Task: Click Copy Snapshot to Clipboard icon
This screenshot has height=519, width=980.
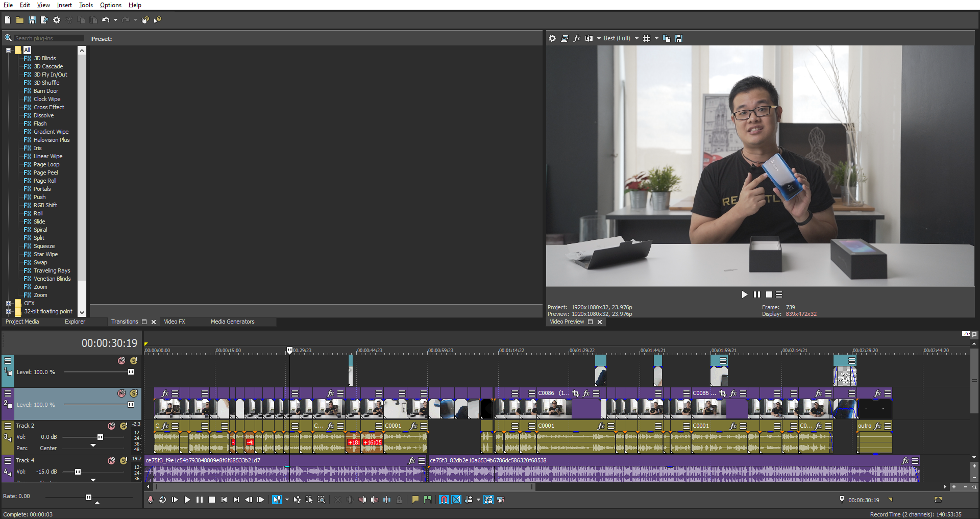Action: [x=667, y=38]
